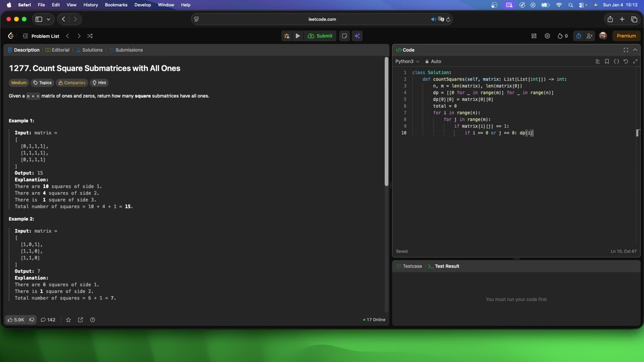The height and width of the screenshot is (362, 644).
Task: Format code with the lines icon
Action: [x=598, y=61]
